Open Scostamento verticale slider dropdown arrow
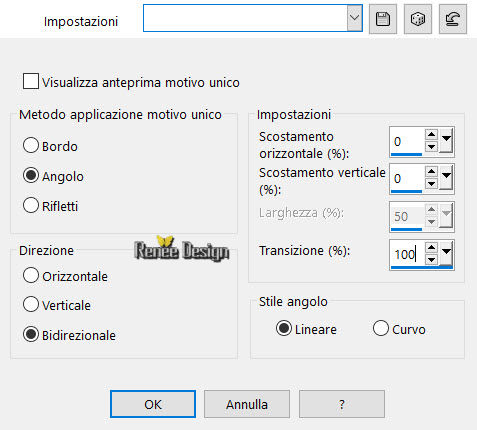Viewport: 477px width, 430px height. [x=446, y=177]
